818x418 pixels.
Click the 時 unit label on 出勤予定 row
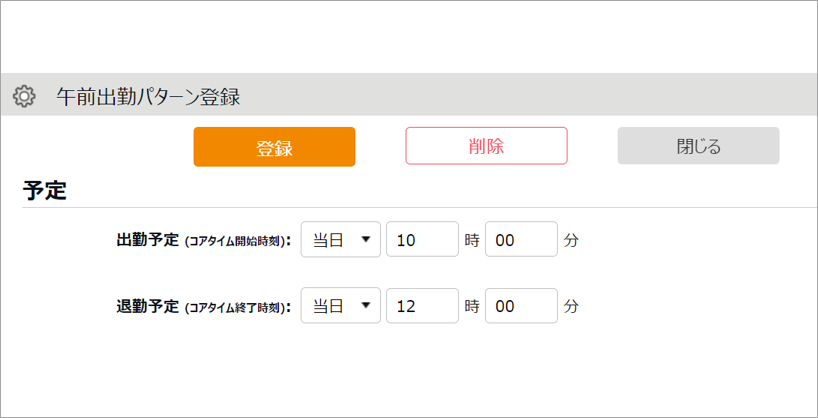tap(472, 241)
